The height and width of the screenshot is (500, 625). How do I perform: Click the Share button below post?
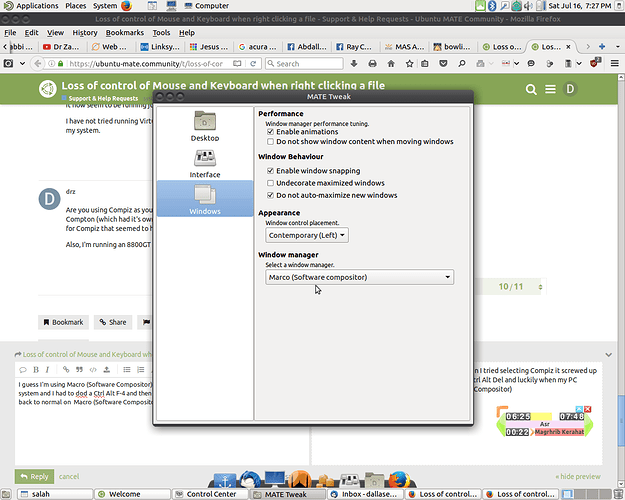pyautogui.click(x=113, y=322)
